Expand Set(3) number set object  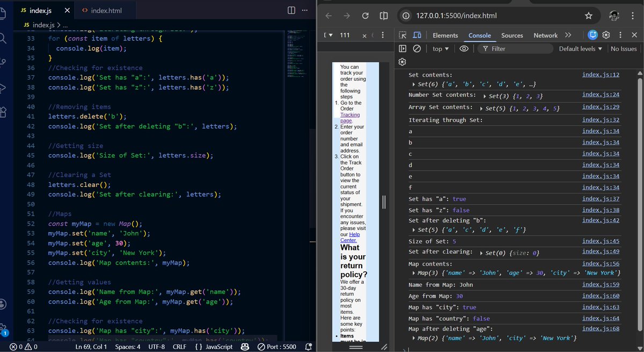tap(485, 96)
